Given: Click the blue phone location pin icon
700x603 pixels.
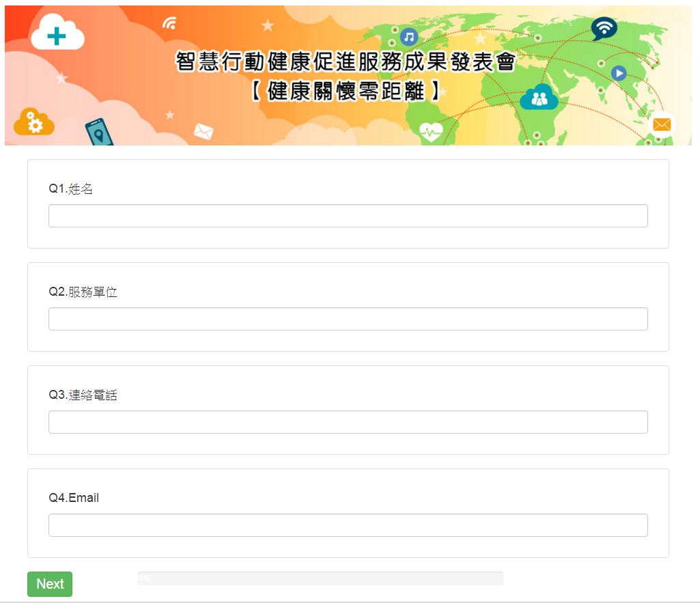Looking at the screenshot, I should click(99, 132).
